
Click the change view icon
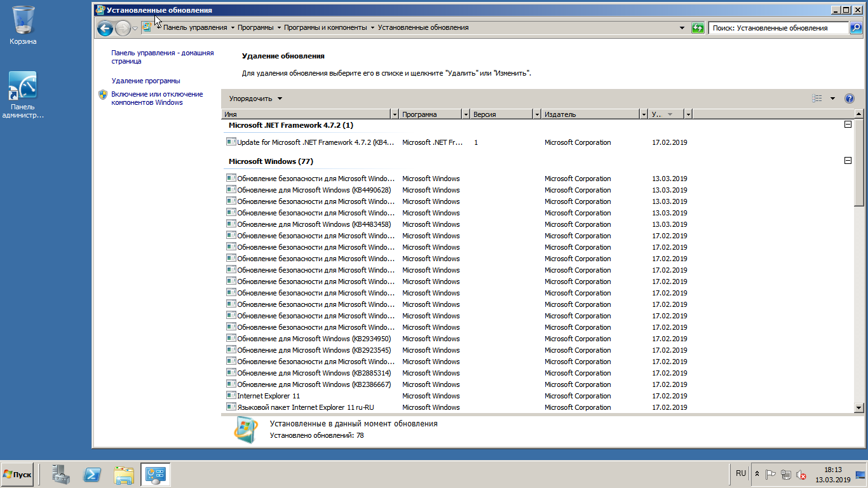tap(817, 98)
